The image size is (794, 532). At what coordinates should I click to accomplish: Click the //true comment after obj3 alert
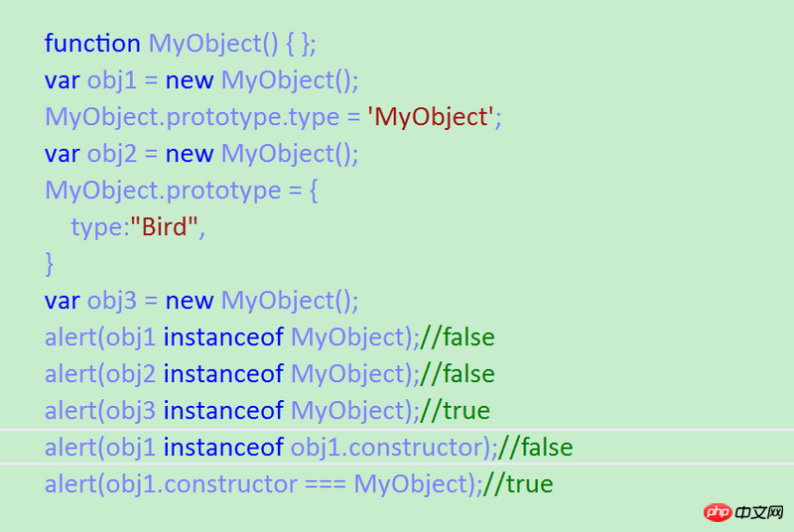(x=455, y=411)
